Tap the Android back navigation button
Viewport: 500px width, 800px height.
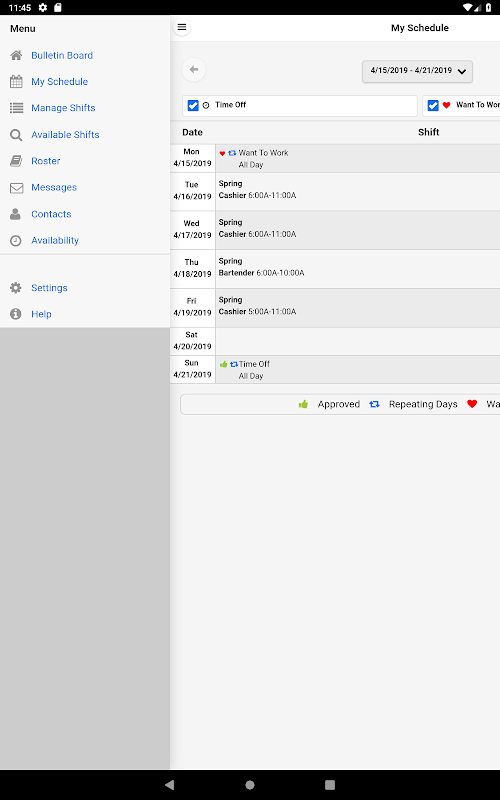170,785
